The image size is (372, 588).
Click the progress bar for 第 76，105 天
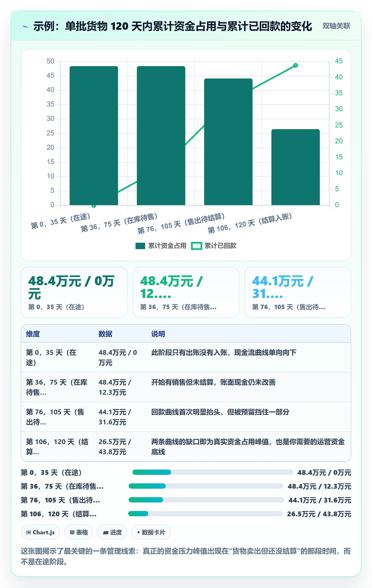pos(206,500)
